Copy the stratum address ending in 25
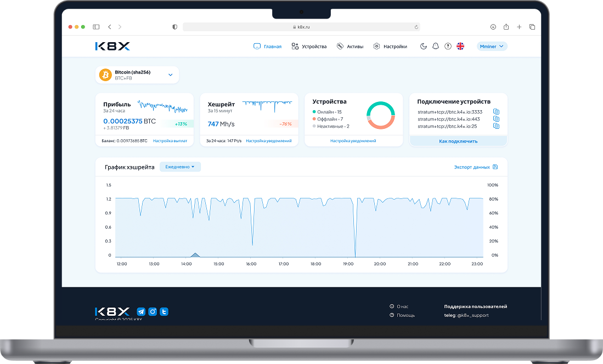Viewport: 603px width, 364px height. (x=496, y=126)
